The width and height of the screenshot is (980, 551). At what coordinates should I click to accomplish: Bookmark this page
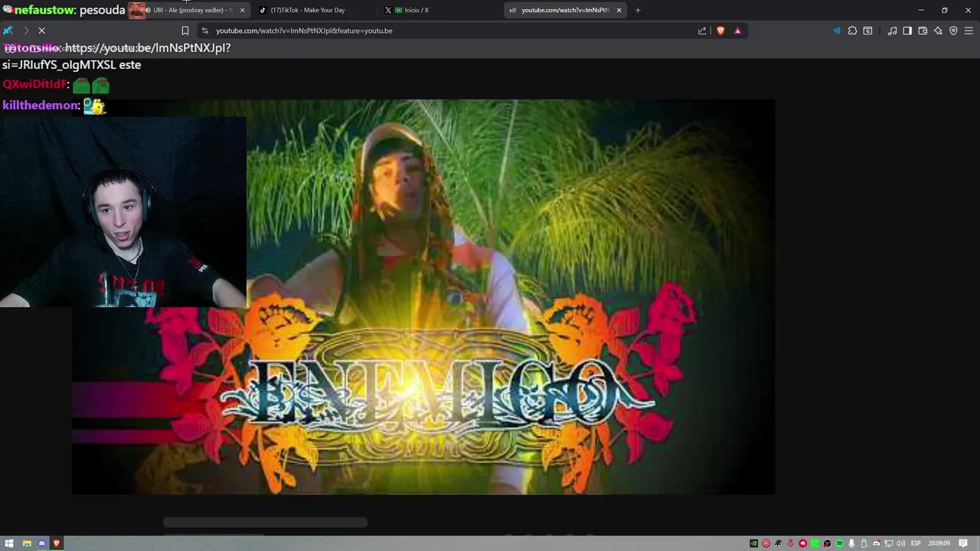pyautogui.click(x=185, y=31)
